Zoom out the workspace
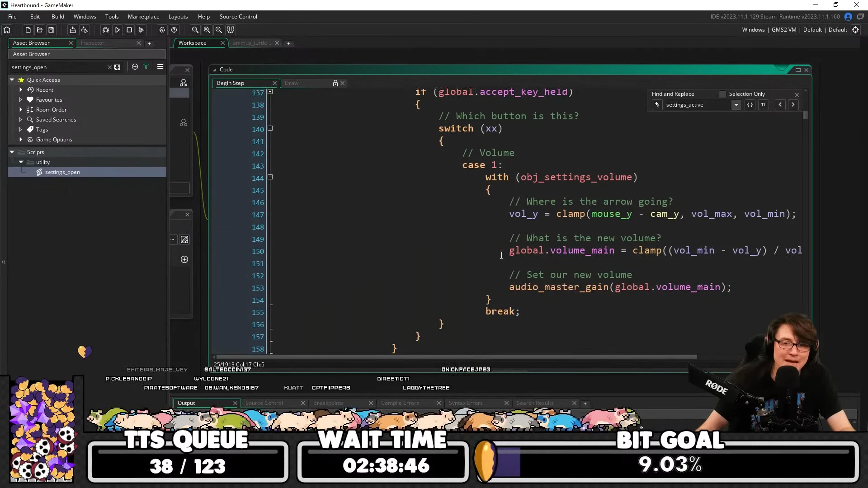Screen dimensions: 868x488 195,30
